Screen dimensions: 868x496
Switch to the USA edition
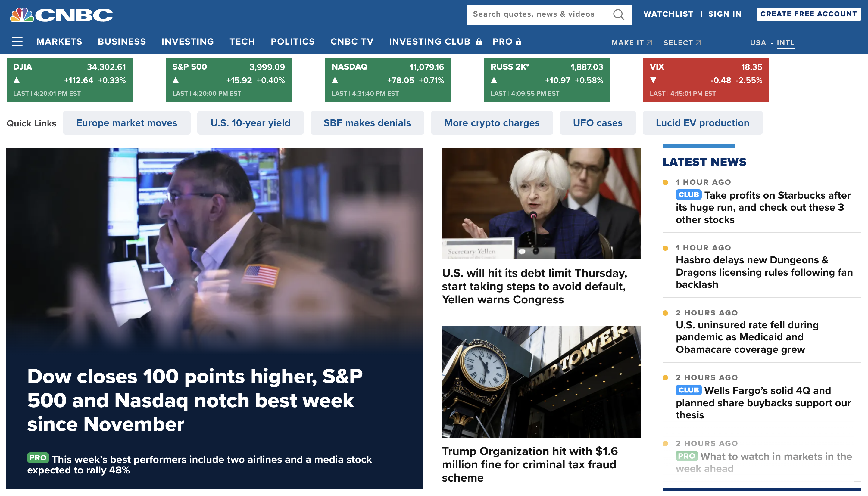tap(757, 42)
